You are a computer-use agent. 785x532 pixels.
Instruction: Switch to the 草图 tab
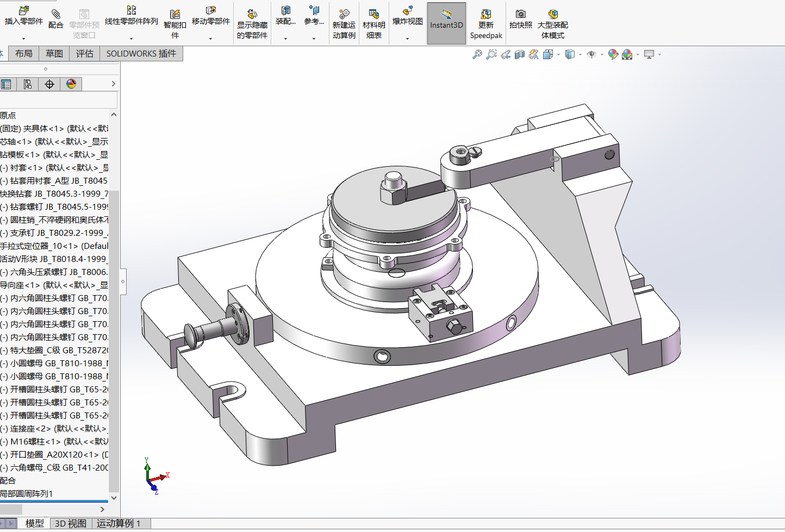coord(54,54)
